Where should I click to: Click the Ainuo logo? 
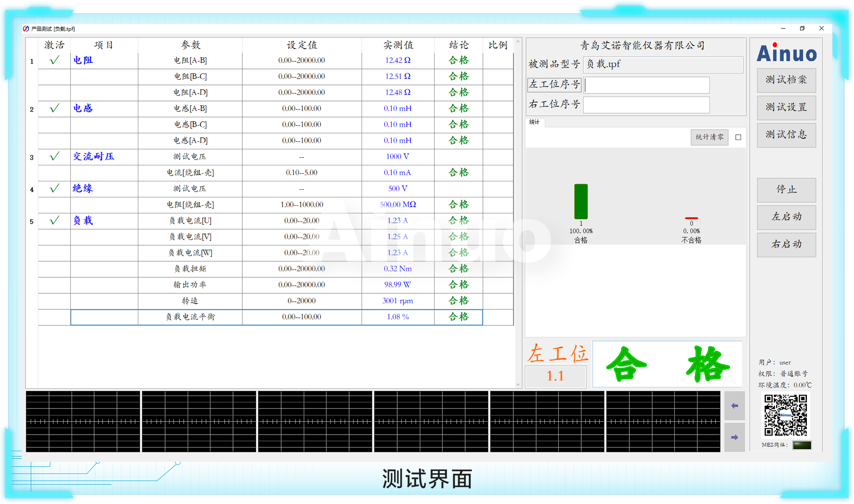pos(786,53)
